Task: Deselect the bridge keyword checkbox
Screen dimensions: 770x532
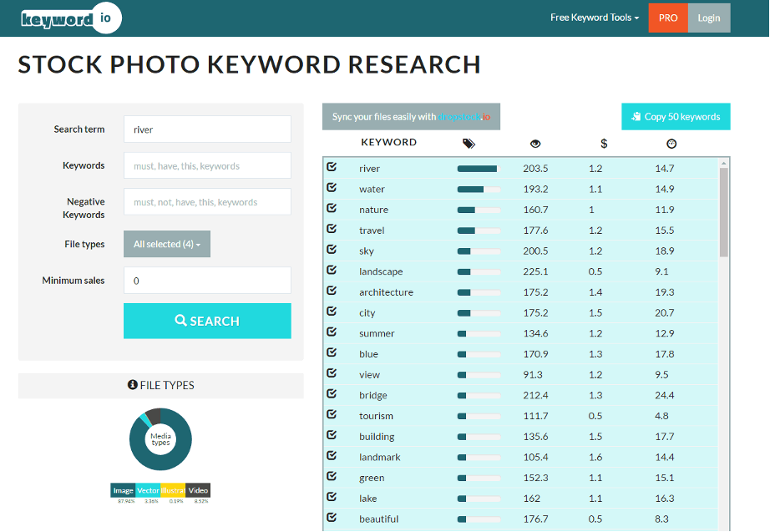Action: (x=332, y=394)
